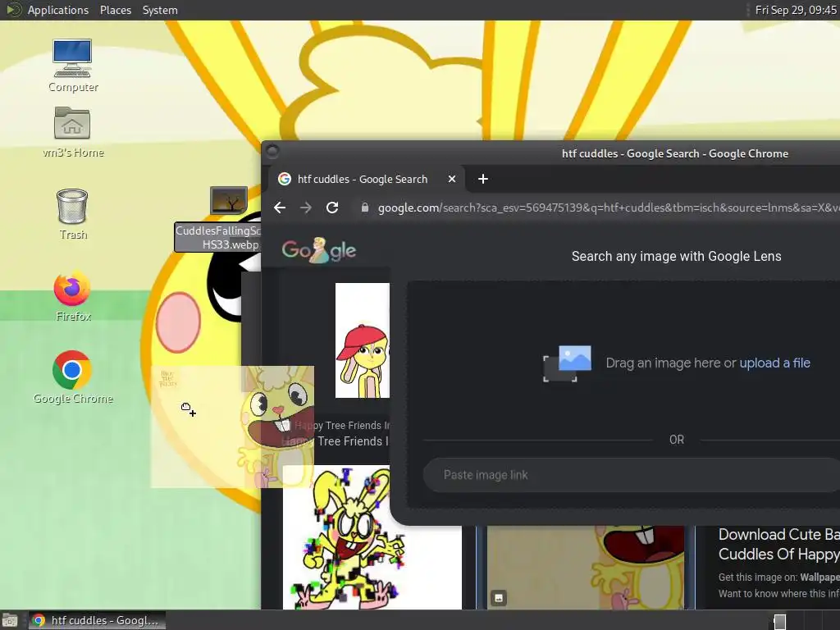Launch the Google Chrome desktop shortcut
Viewport: 840px width, 630px height.
[72, 377]
